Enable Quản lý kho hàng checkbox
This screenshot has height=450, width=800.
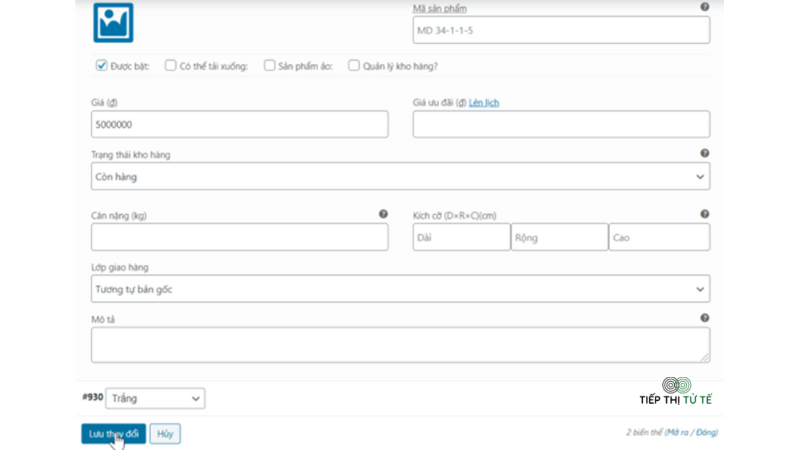click(x=354, y=65)
